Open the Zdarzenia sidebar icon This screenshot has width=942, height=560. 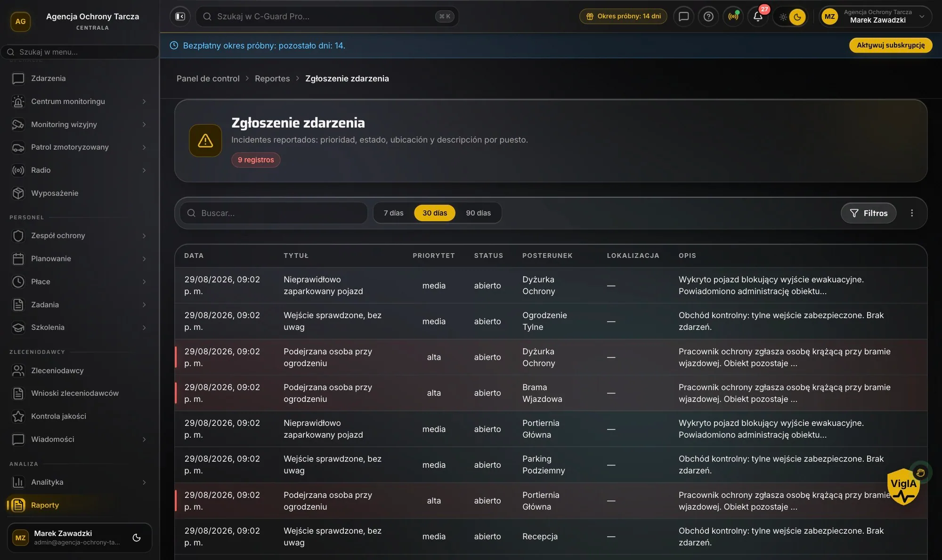[x=18, y=79]
